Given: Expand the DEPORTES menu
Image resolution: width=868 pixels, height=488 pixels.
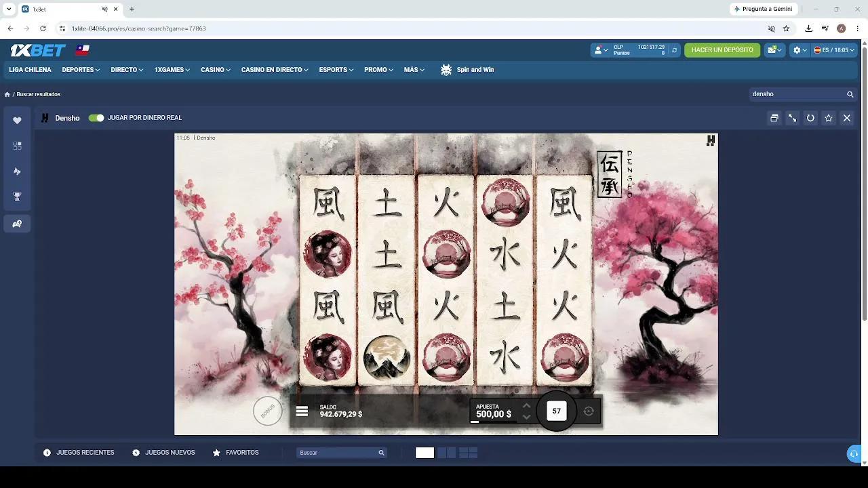Looking at the screenshot, I should 81,70.
